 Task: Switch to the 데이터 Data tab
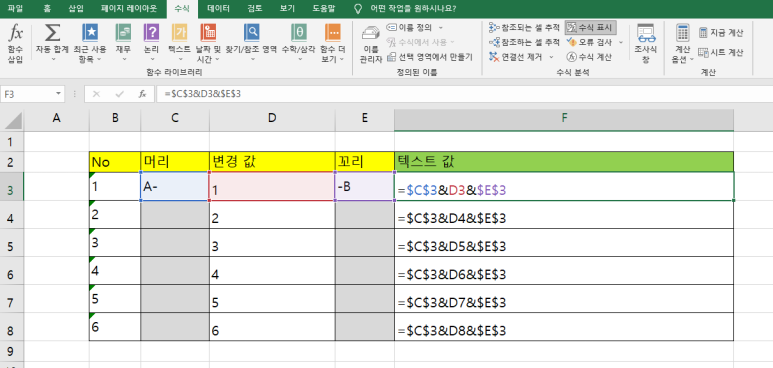pos(218,8)
